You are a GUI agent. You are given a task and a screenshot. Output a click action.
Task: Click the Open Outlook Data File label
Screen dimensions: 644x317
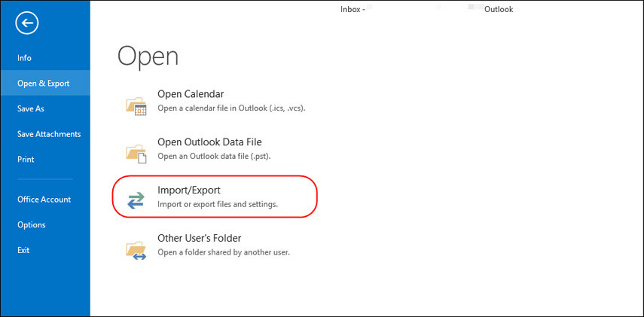[x=209, y=142]
